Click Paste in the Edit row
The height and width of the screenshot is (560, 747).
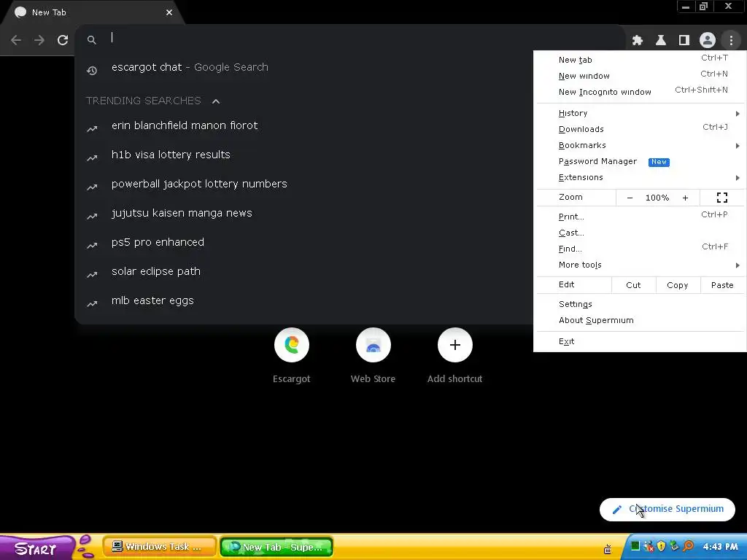(722, 285)
